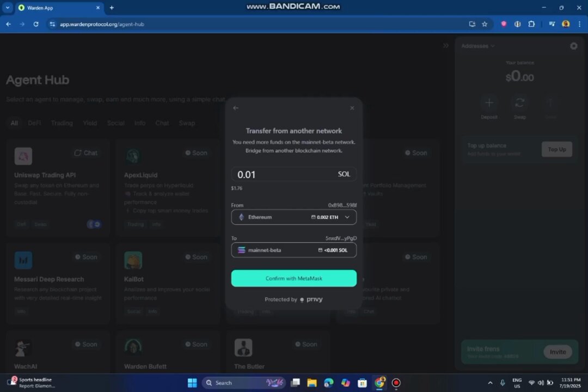Open the Uniswap Trading API agent icon
Viewport: 588px width, 392px height.
(23, 156)
